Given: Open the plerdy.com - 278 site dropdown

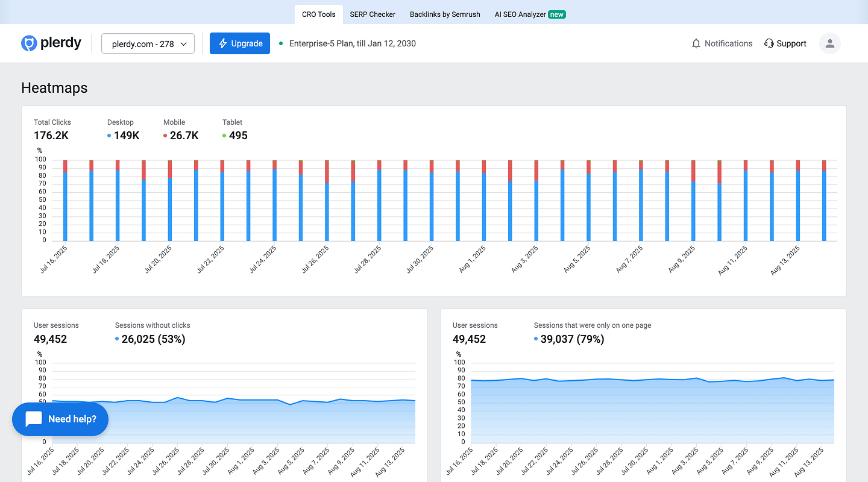Looking at the screenshot, I should point(148,43).
